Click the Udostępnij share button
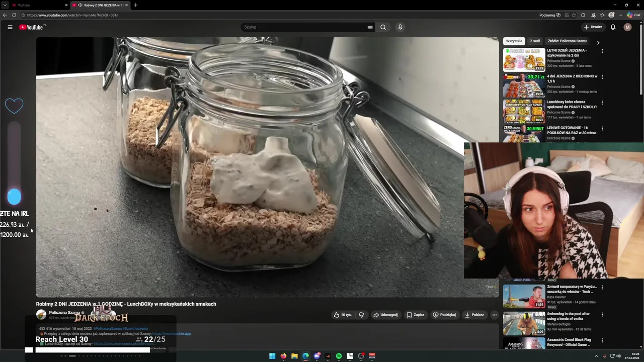 point(385,315)
